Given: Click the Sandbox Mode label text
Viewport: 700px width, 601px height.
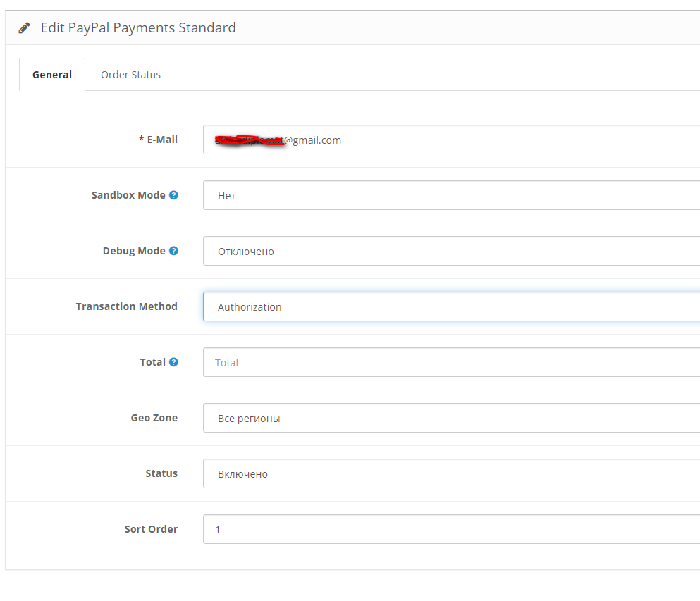Looking at the screenshot, I should (128, 195).
